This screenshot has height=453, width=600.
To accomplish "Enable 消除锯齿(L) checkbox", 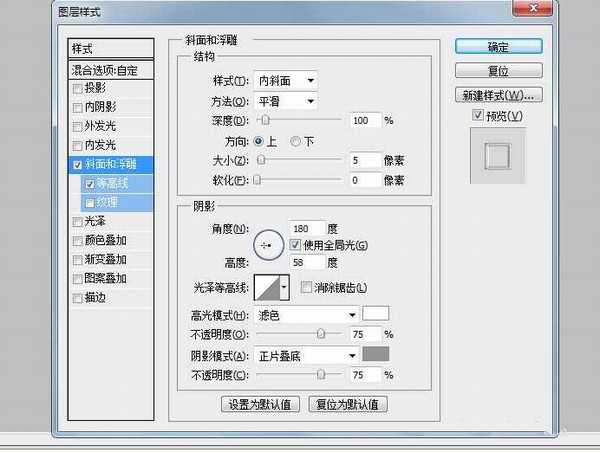I will click(x=306, y=287).
